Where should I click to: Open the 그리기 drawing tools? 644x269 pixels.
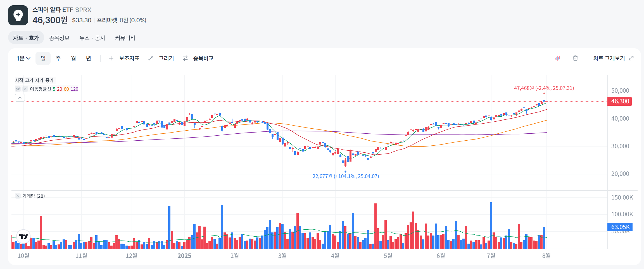click(166, 58)
